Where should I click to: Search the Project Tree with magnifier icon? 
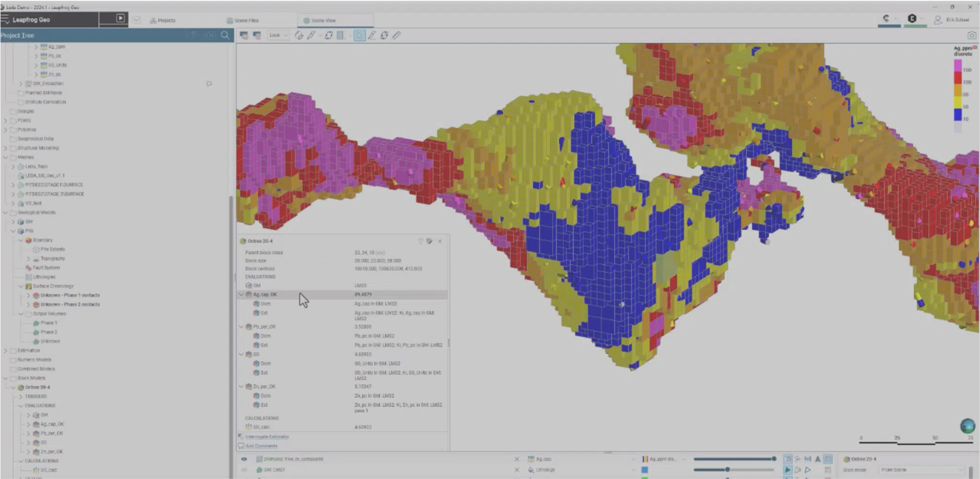(225, 35)
